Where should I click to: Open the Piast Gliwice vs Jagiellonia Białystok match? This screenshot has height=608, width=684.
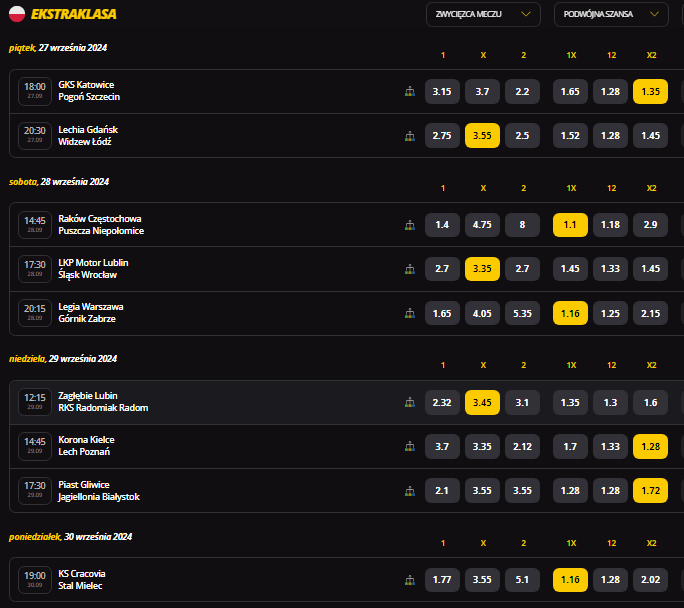pyautogui.click(x=99, y=490)
